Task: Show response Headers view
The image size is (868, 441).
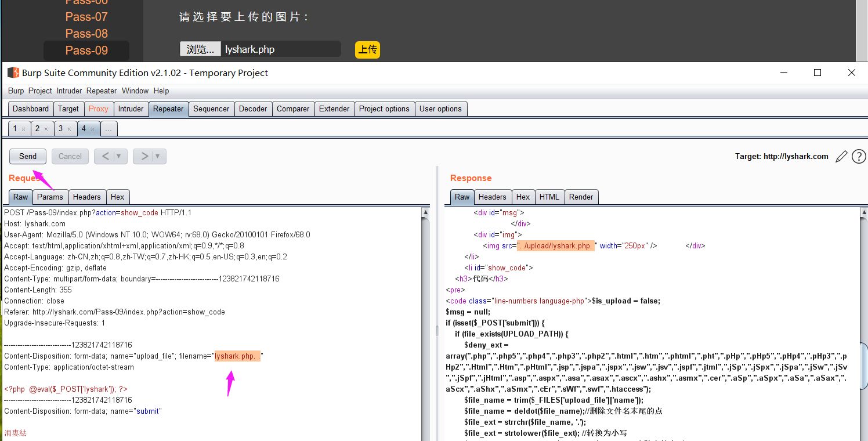Action: 493,197
